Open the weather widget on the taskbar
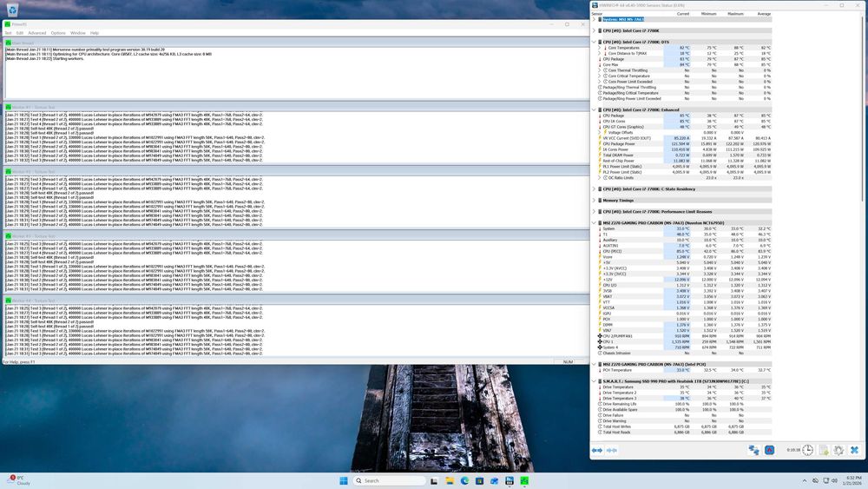Image resolution: width=868 pixels, height=489 pixels. (19, 480)
